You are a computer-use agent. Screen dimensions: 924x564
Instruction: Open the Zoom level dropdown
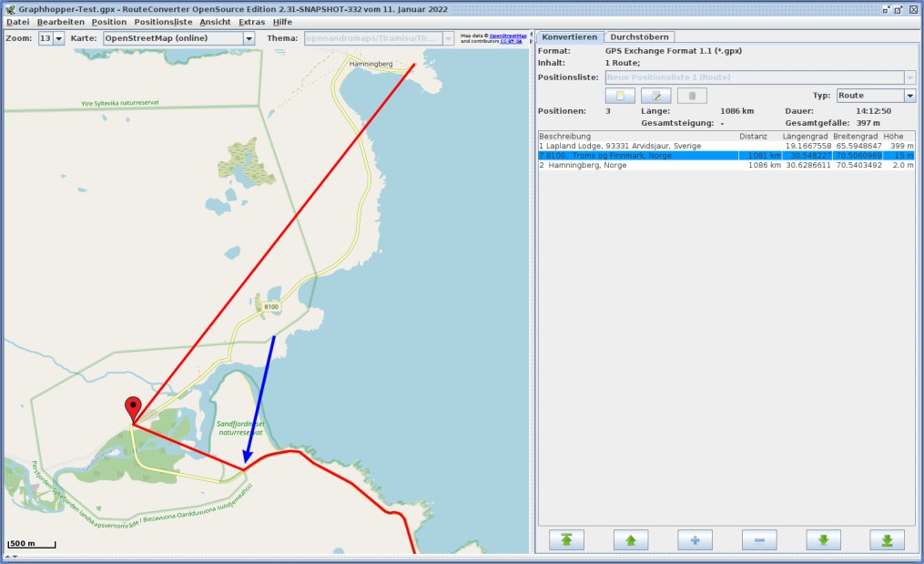click(58, 38)
